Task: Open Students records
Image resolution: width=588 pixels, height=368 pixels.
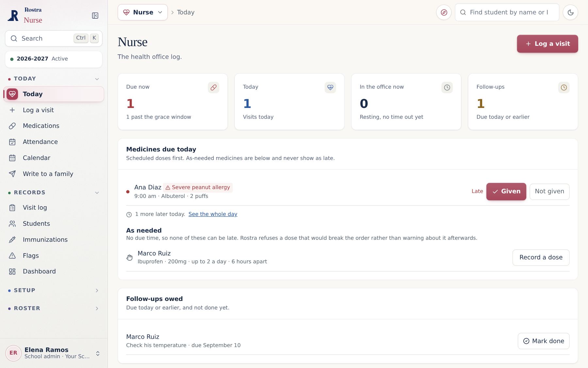Action: coord(54,224)
